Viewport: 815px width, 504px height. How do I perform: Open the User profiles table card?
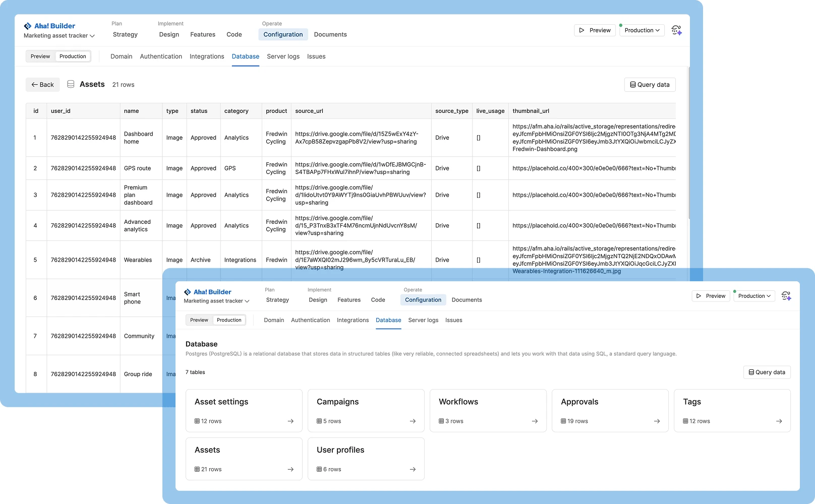tap(366, 459)
